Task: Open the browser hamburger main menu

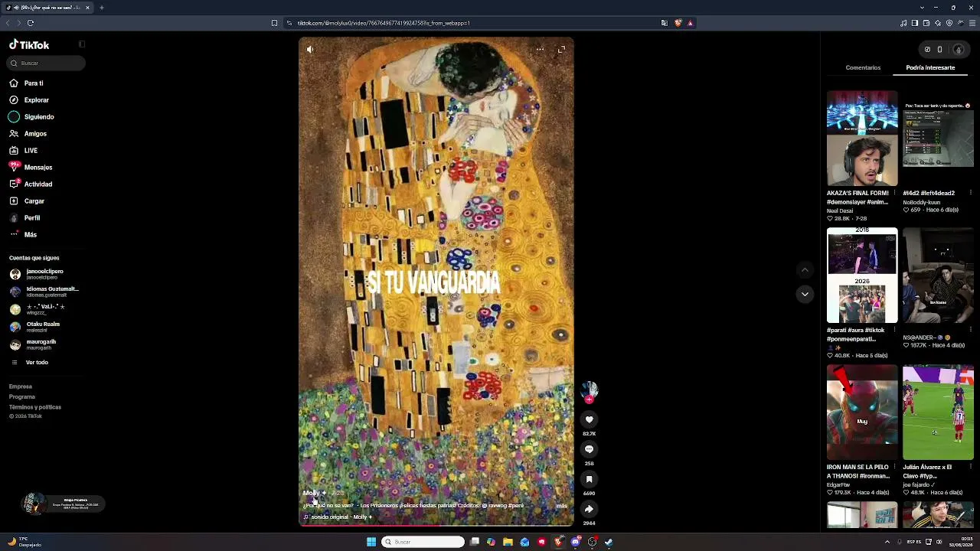Action: click(972, 23)
